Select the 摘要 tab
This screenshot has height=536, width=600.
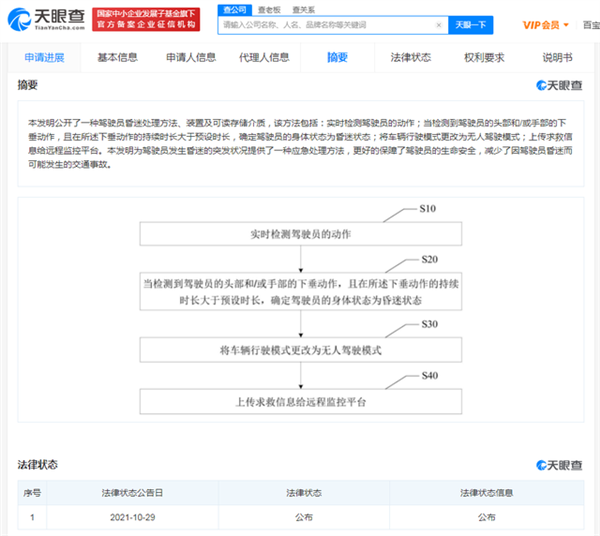pyautogui.click(x=338, y=58)
